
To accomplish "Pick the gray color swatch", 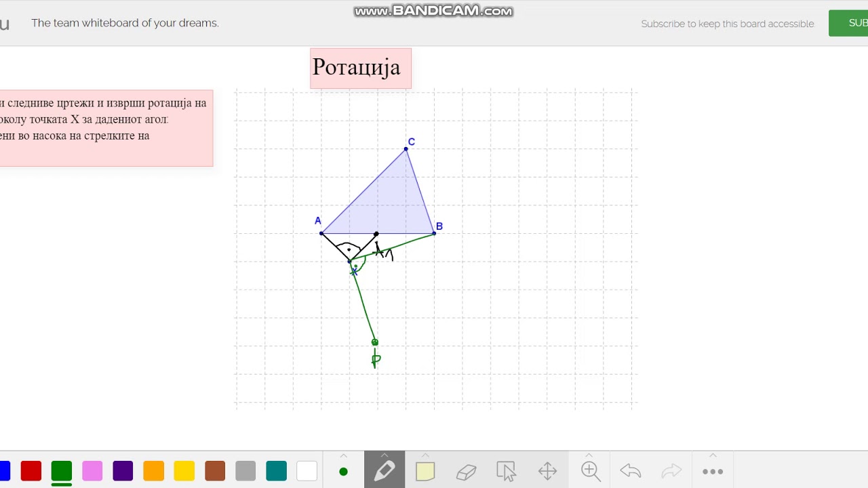I will click(245, 471).
